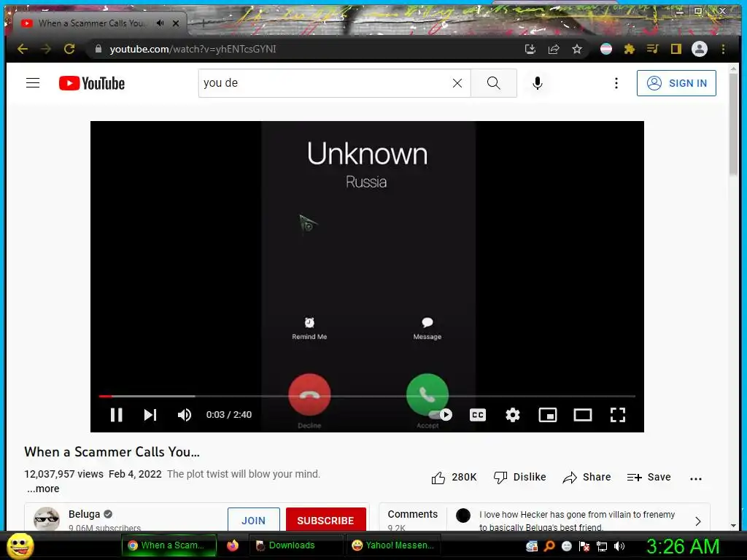Save the video to a playlist

point(649,477)
